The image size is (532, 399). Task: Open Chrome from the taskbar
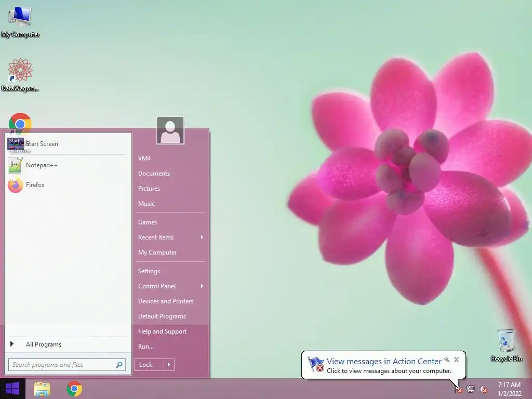click(x=74, y=389)
